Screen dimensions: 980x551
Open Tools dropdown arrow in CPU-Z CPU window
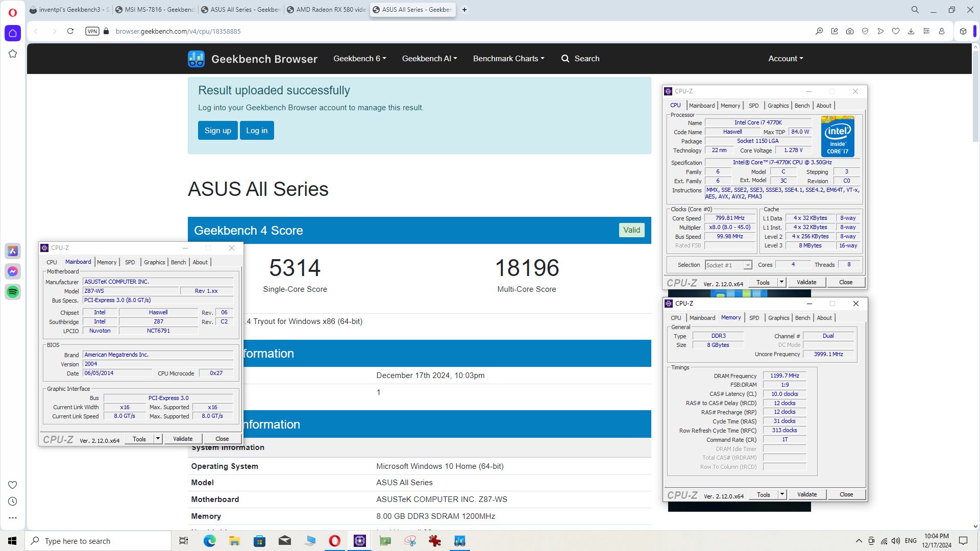click(781, 282)
